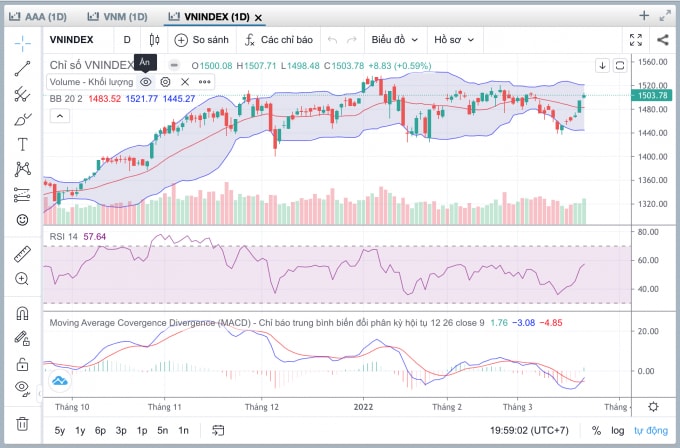Select the 1n time range
The image size is (680, 448).
pyautogui.click(x=183, y=431)
